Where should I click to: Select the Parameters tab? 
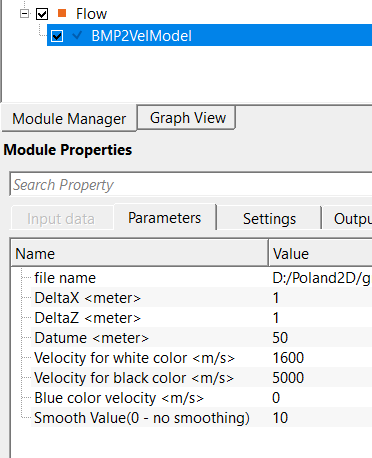coord(165,218)
